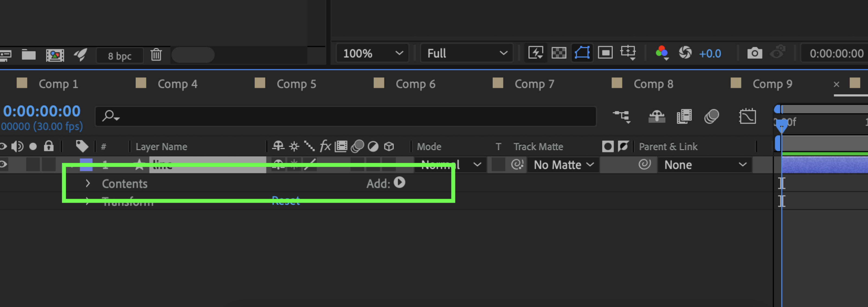
Task: Open the 100% magnification dropdown
Action: (373, 53)
